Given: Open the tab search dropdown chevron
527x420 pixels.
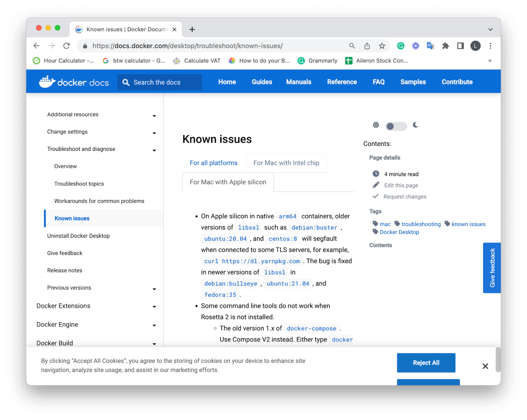Looking at the screenshot, I should pyautogui.click(x=490, y=29).
